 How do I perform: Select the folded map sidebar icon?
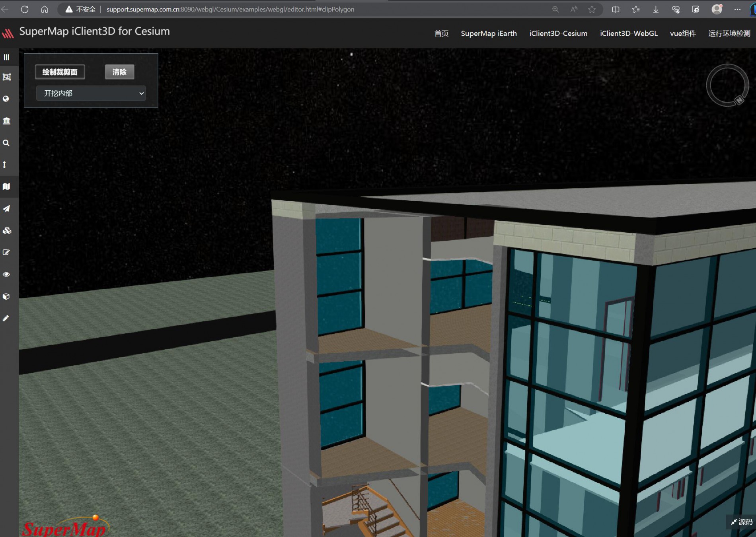point(6,187)
